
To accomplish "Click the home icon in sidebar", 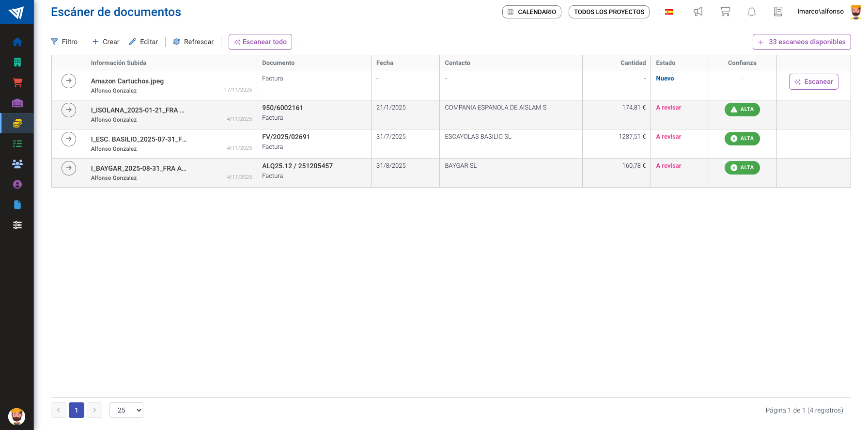I will (17, 42).
